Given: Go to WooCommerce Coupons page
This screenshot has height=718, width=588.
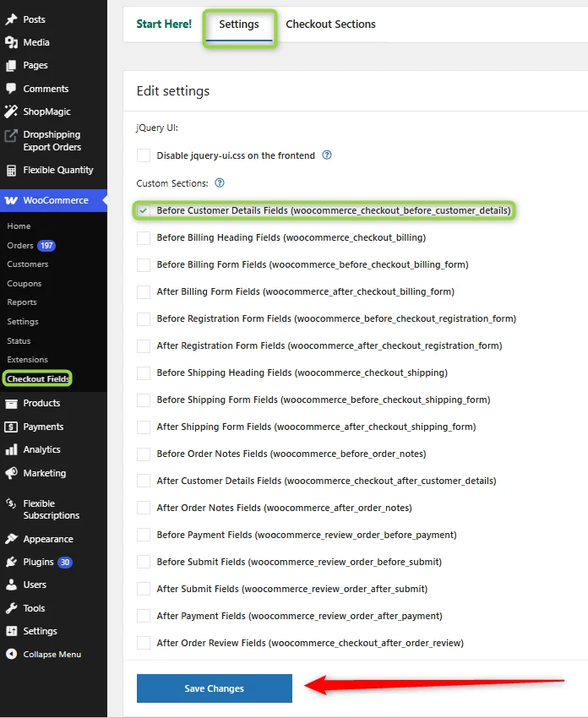Looking at the screenshot, I should pyautogui.click(x=24, y=284).
